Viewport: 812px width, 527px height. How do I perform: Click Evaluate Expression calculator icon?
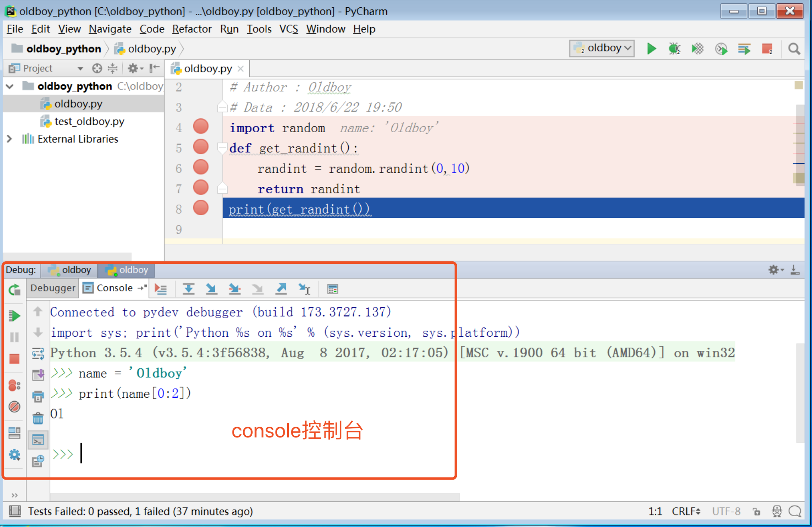[332, 289]
